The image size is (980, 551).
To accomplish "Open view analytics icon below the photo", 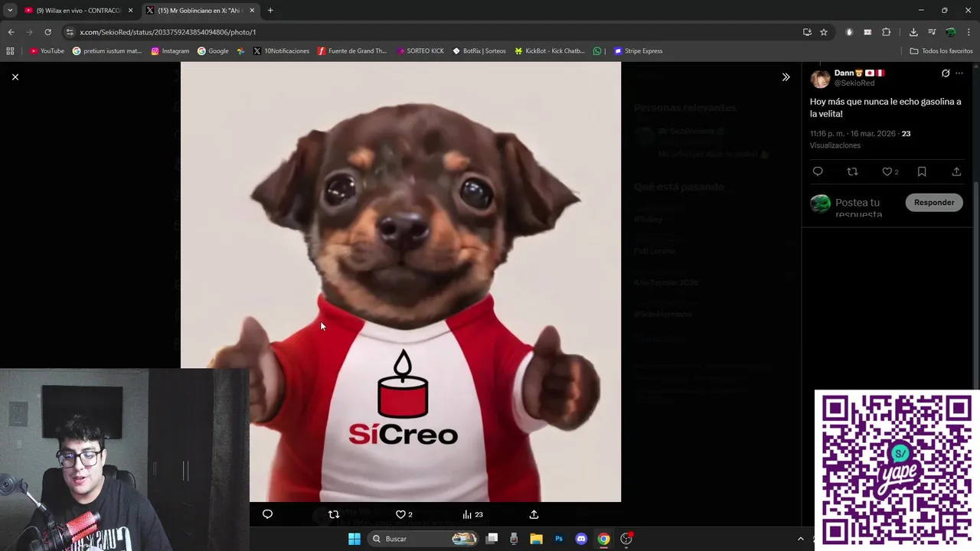I will click(x=467, y=514).
